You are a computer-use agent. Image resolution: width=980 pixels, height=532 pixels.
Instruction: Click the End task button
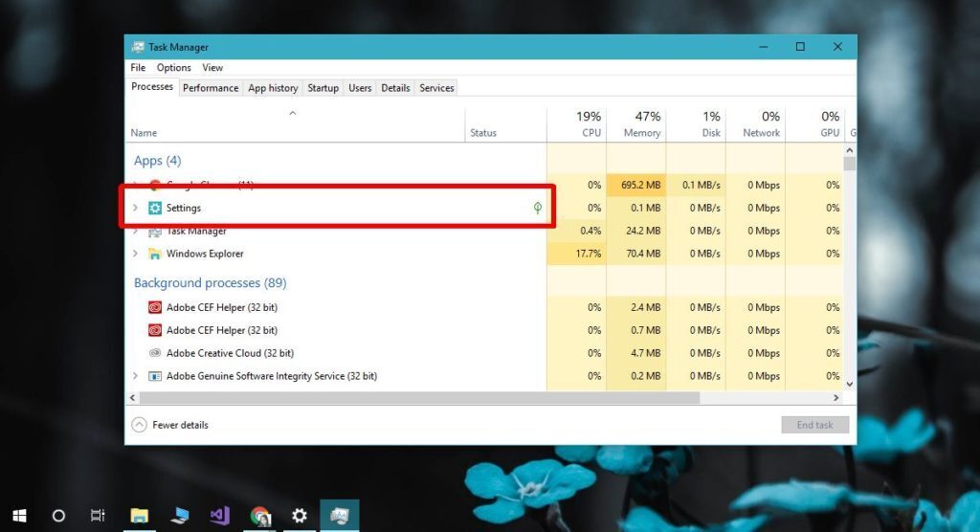815,425
